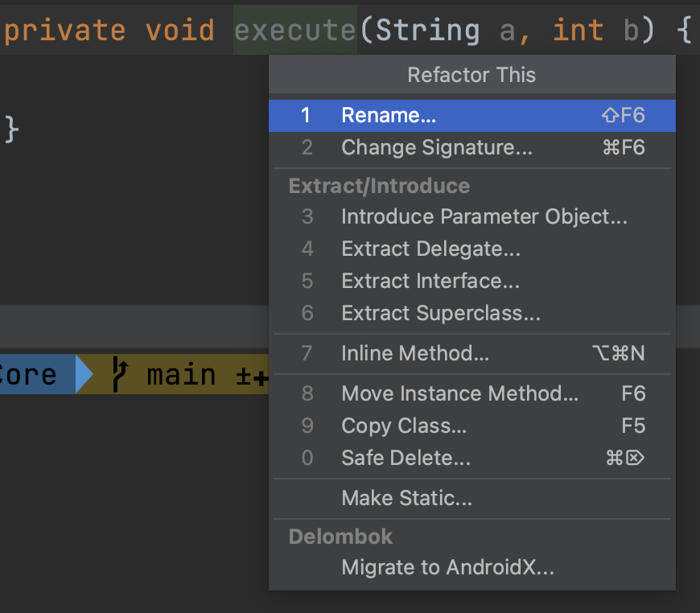This screenshot has width=700, height=613.
Task: Choose Move Instance Method… option
Action: tap(471, 394)
